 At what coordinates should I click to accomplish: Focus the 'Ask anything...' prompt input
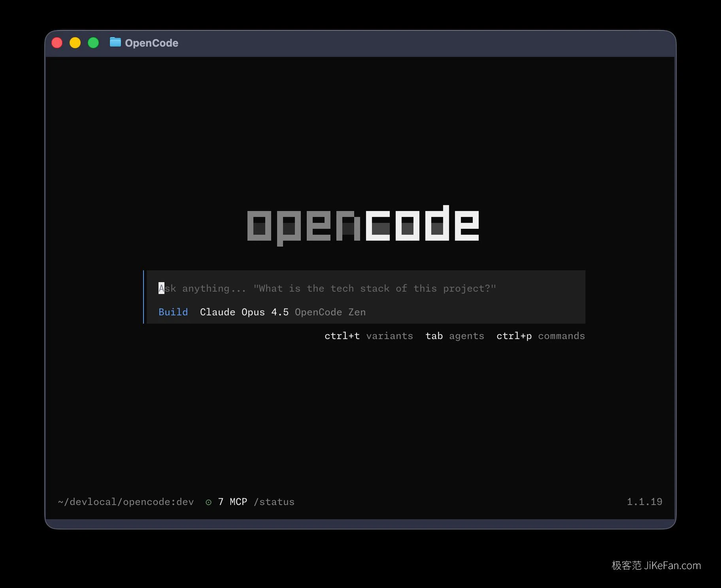pos(327,288)
